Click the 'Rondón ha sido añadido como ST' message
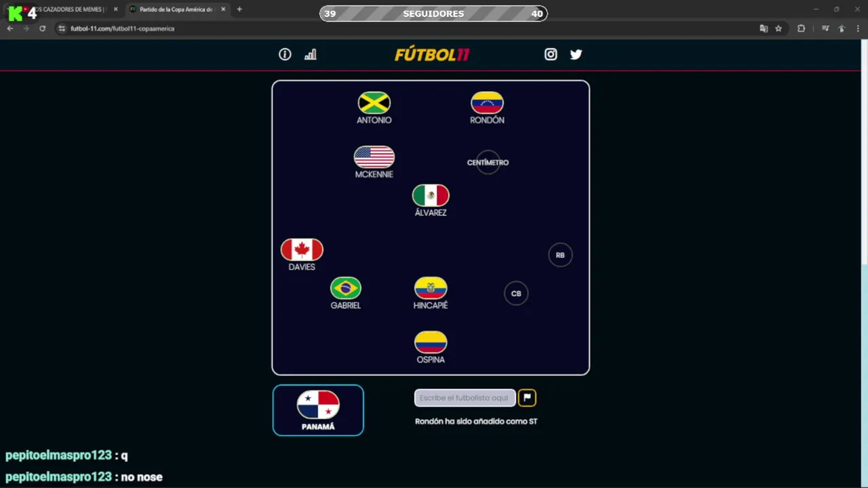This screenshot has width=868, height=488. pyautogui.click(x=476, y=422)
